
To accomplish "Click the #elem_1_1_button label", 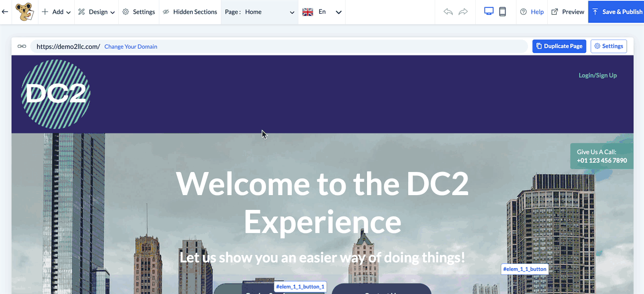I will coord(524,269).
